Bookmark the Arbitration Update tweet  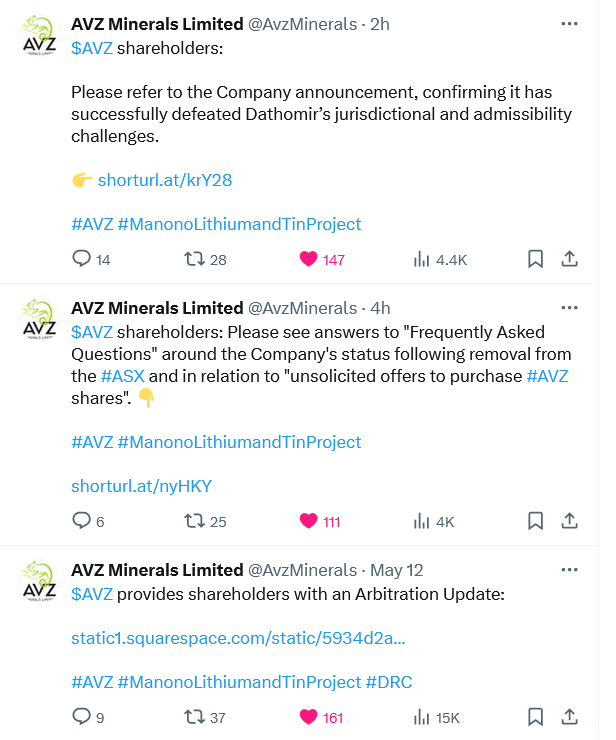pos(535,717)
